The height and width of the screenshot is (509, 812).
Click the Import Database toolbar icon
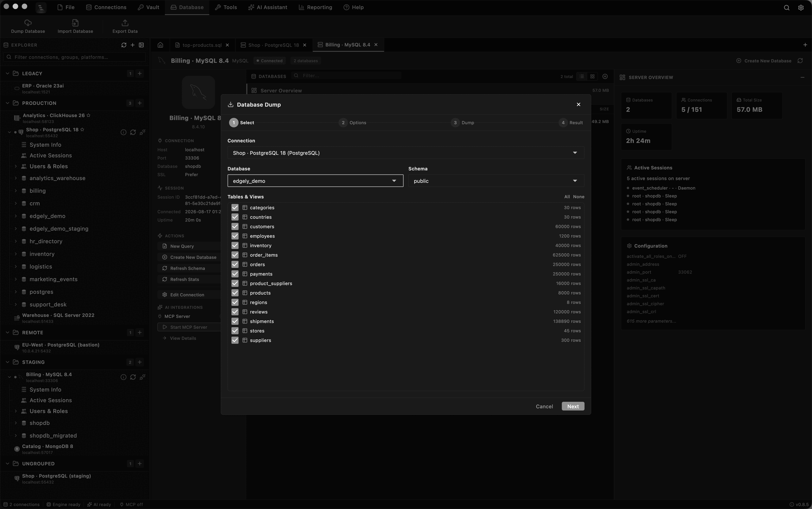[x=75, y=23]
